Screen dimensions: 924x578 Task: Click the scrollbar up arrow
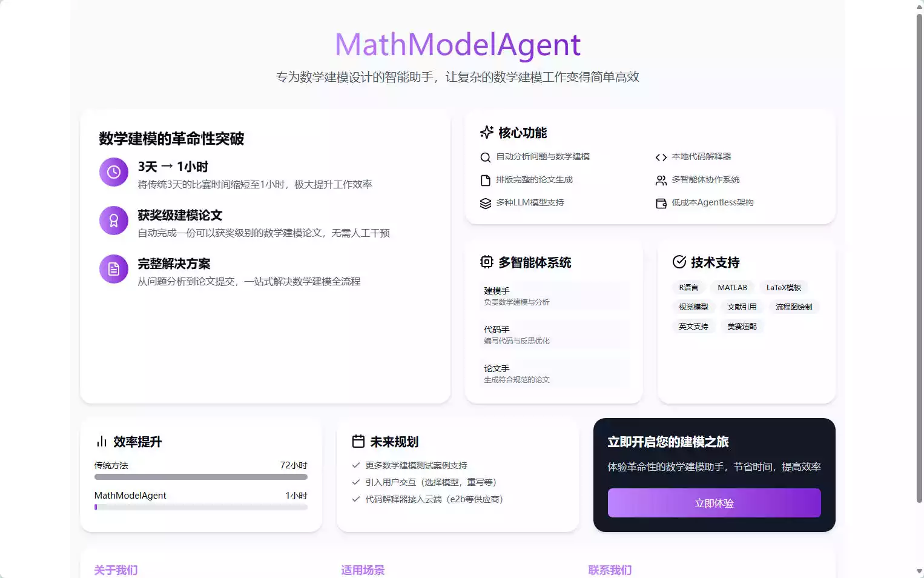tap(919, 6)
